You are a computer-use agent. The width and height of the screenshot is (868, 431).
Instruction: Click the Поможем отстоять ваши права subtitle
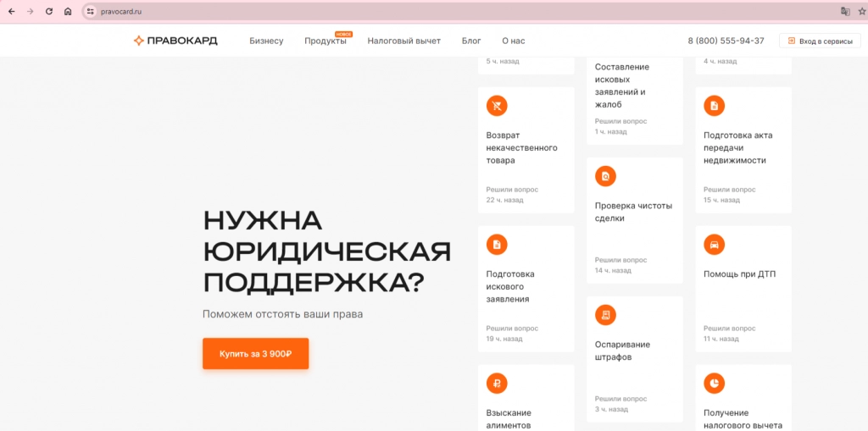coord(283,314)
